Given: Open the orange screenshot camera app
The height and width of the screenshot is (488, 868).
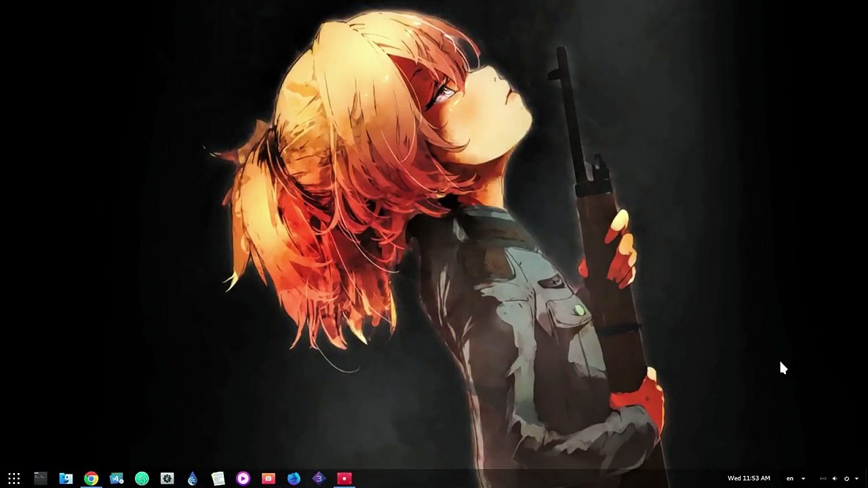Looking at the screenshot, I should (269, 479).
